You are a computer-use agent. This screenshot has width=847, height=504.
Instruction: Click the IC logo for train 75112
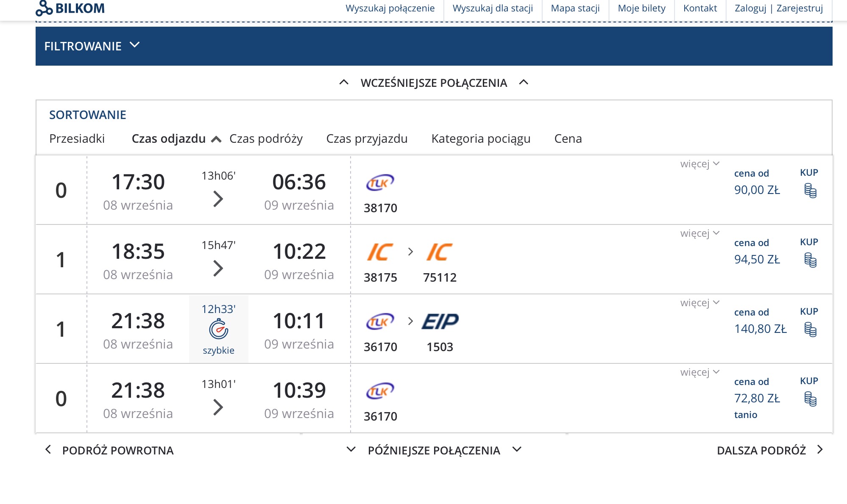tap(439, 252)
